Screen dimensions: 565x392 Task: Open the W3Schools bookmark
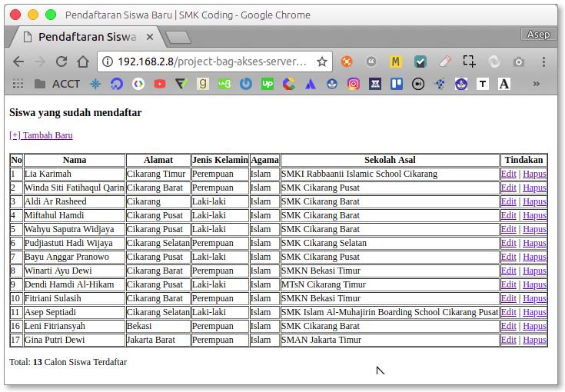pyautogui.click(x=224, y=84)
